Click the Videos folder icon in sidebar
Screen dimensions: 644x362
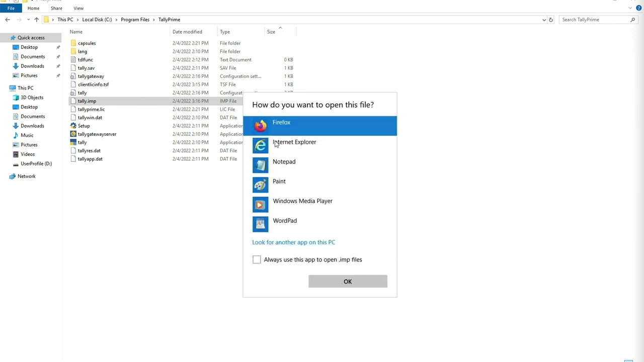pos(16,154)
